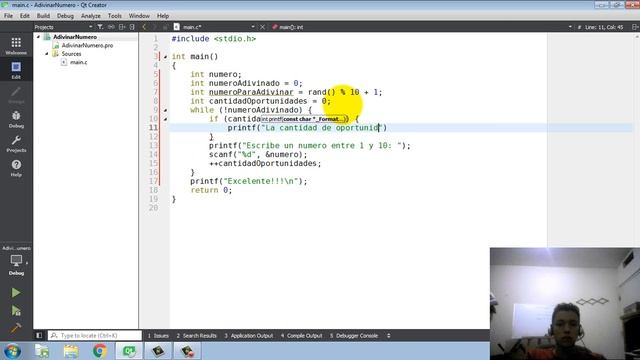Build project using hammer icon
640x360 pixels.
[x=16, y=328]
